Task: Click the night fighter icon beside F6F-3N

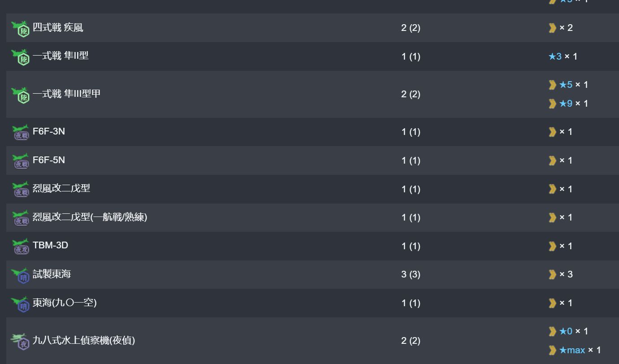Action: coord(20,133)
